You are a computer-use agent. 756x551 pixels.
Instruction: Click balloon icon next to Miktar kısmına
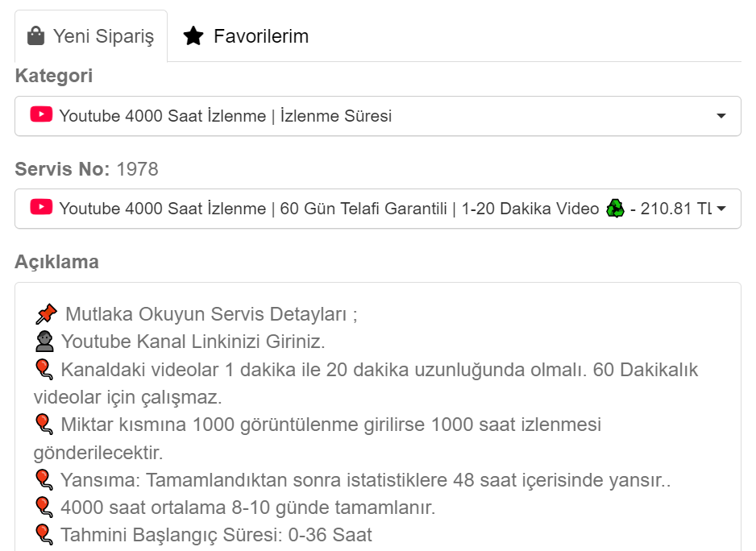(x=44, y=425)
